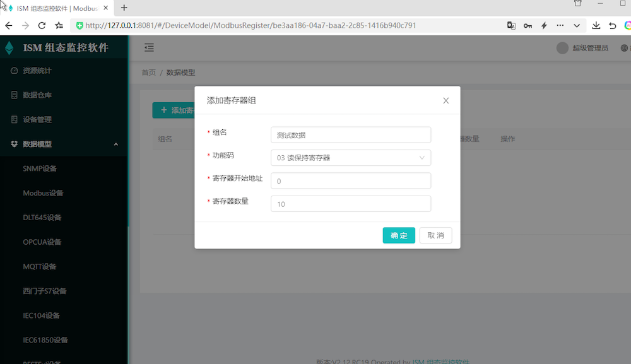Collapse the 数据模型 menu section

(x=115, y=144)
